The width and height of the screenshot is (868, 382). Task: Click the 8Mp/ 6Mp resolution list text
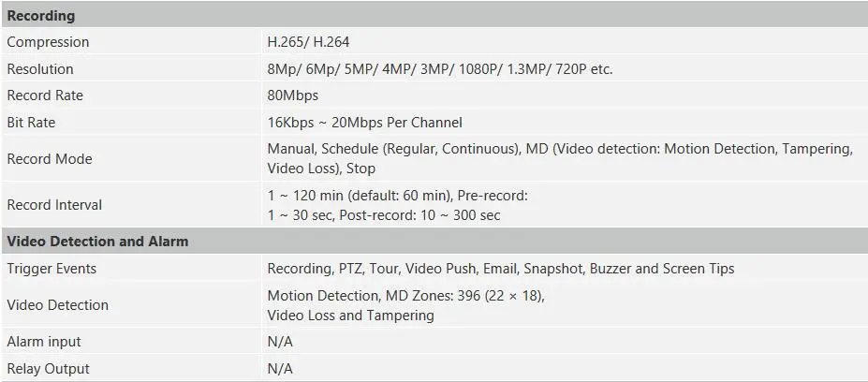[440, 69]
